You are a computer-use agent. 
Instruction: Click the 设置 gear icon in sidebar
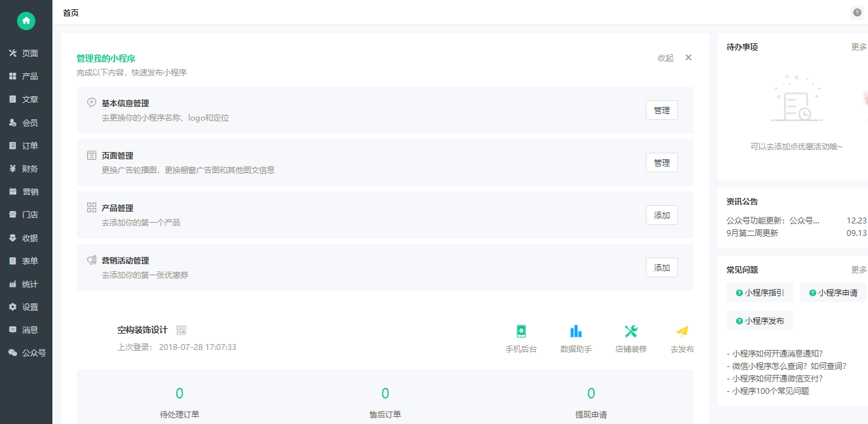tap(12, 307)
